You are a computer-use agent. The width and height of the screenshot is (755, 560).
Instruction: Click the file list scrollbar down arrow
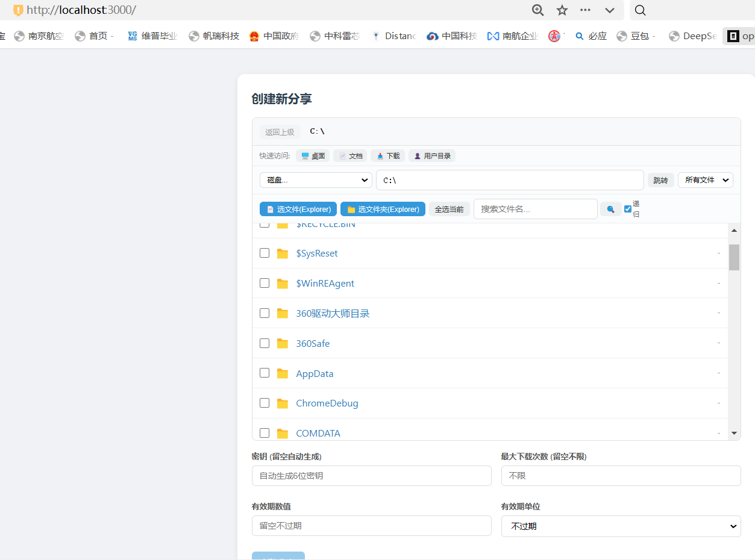click(734, 433)
